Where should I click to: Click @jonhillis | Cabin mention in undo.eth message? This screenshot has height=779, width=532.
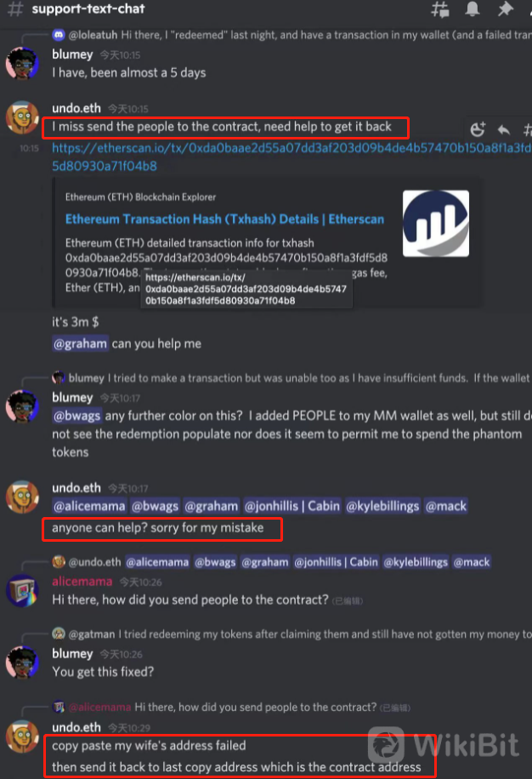tap(291, 506)
